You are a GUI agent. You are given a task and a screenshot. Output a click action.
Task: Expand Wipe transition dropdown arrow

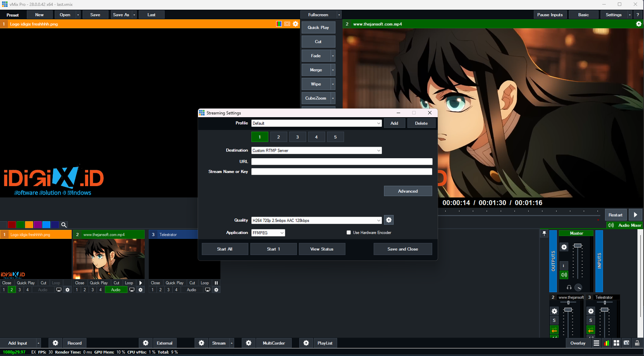333,84
